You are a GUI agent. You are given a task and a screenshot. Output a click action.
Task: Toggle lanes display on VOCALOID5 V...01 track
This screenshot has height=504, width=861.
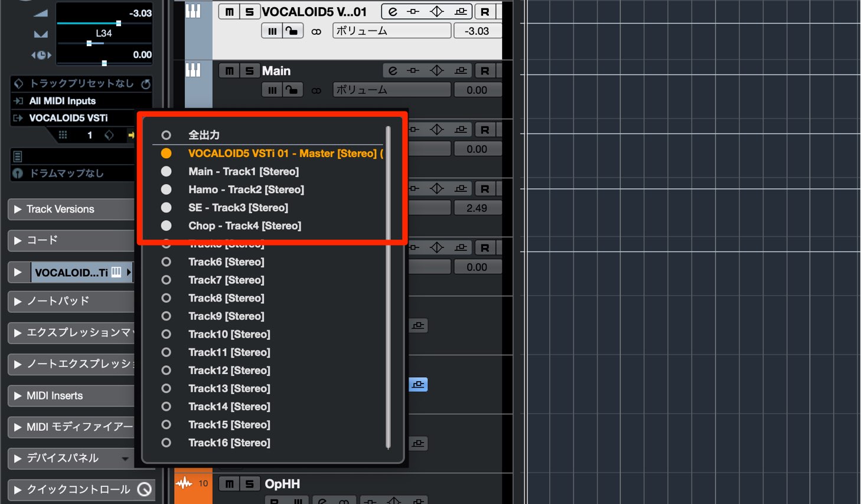[x=272, y=31]
